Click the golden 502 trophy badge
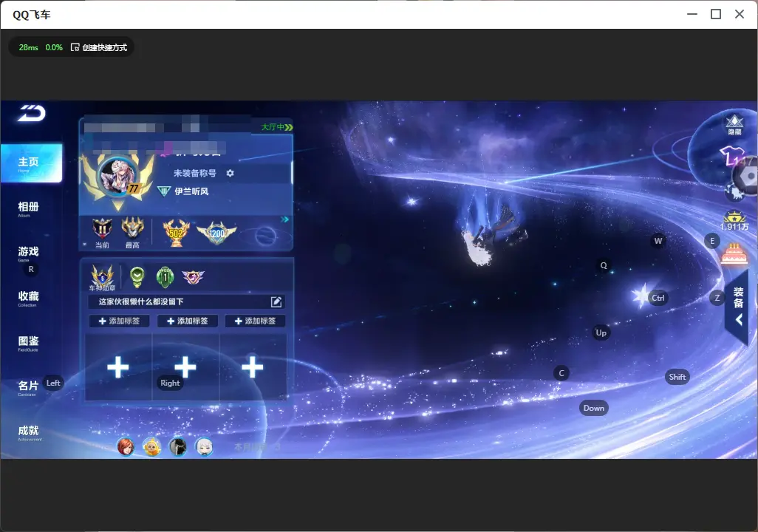Screen dimensions: 758x532 tap(176, 233)
